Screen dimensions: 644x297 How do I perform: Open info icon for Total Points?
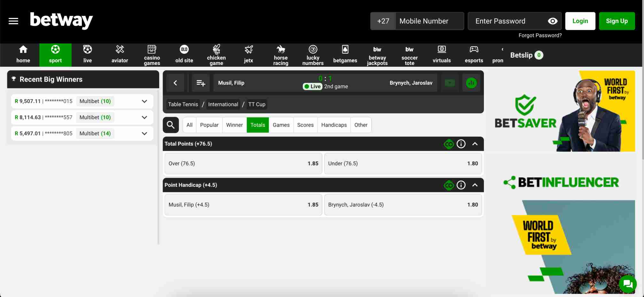[x=461, y=144]
